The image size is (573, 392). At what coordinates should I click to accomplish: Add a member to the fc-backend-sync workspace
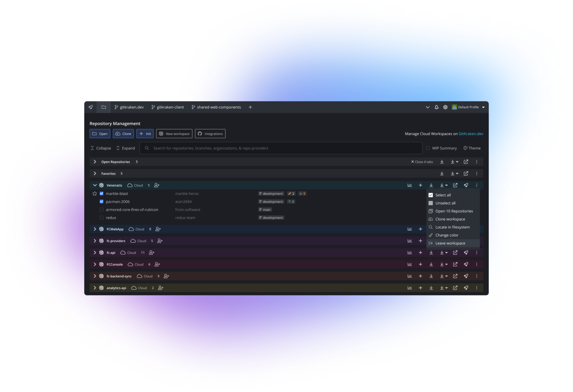166,276
